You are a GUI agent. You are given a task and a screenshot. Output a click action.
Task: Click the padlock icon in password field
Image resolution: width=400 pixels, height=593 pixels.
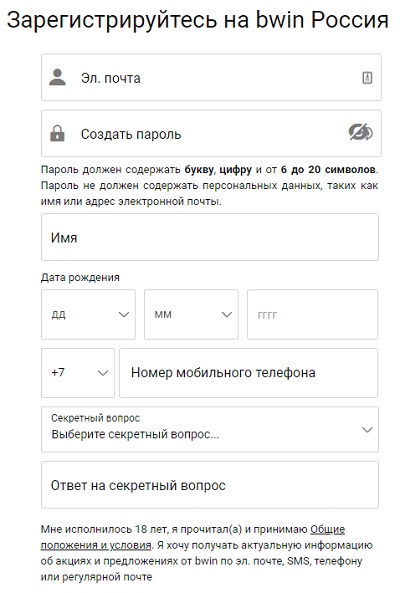57,134
